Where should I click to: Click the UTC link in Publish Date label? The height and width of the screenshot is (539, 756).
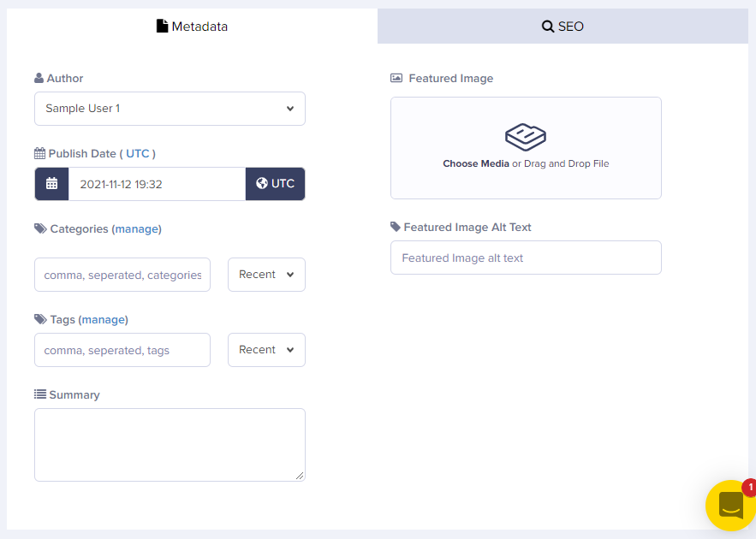click(x=138, y=154)
